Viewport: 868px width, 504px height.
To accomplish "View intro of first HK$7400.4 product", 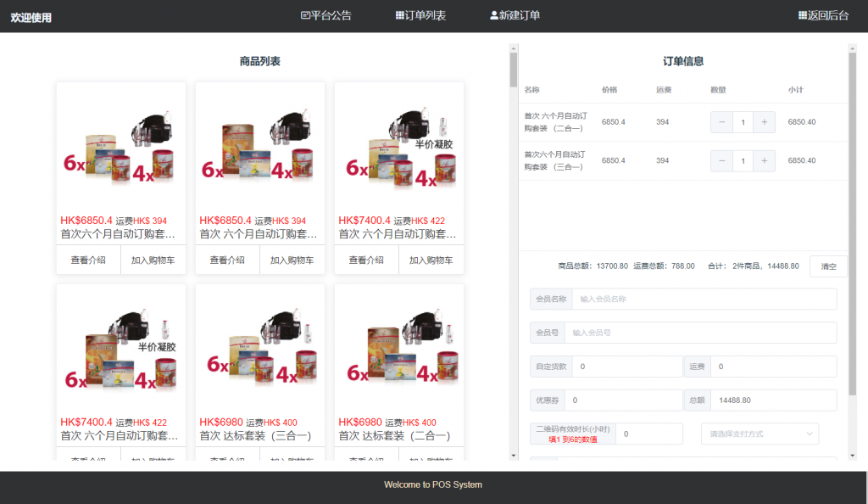I will pyautogui.click(x=366, y=260).
